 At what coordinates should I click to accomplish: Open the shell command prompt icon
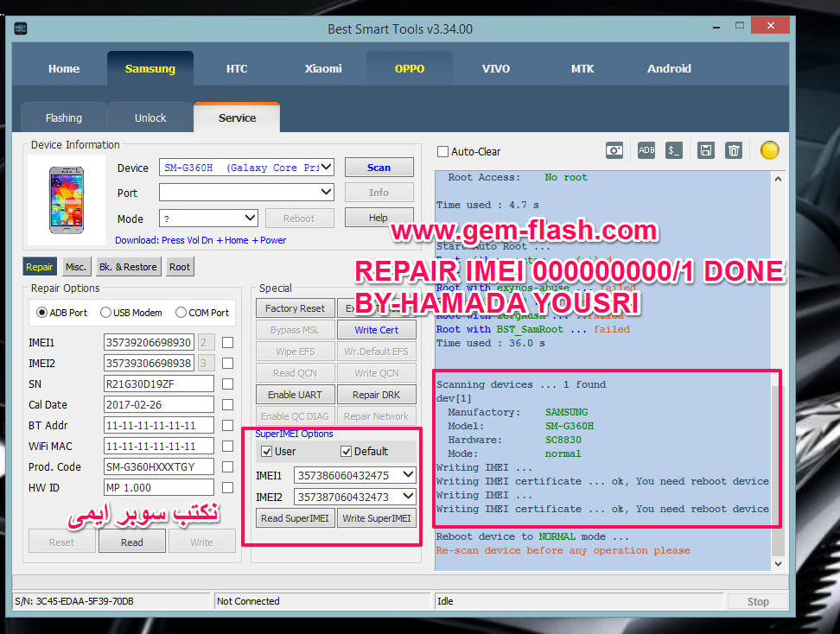click(674, 150)
